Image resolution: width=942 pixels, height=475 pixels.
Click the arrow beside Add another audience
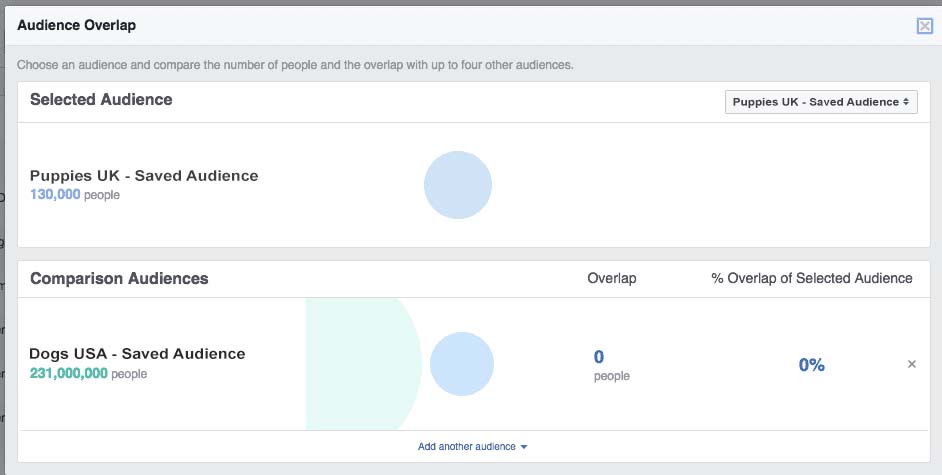click(524, 447)
